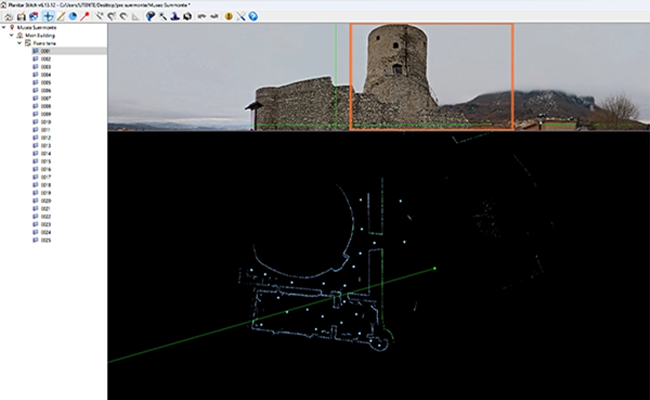Select scan 0016 in the tree
650x400 pixels.
(46, 169)
